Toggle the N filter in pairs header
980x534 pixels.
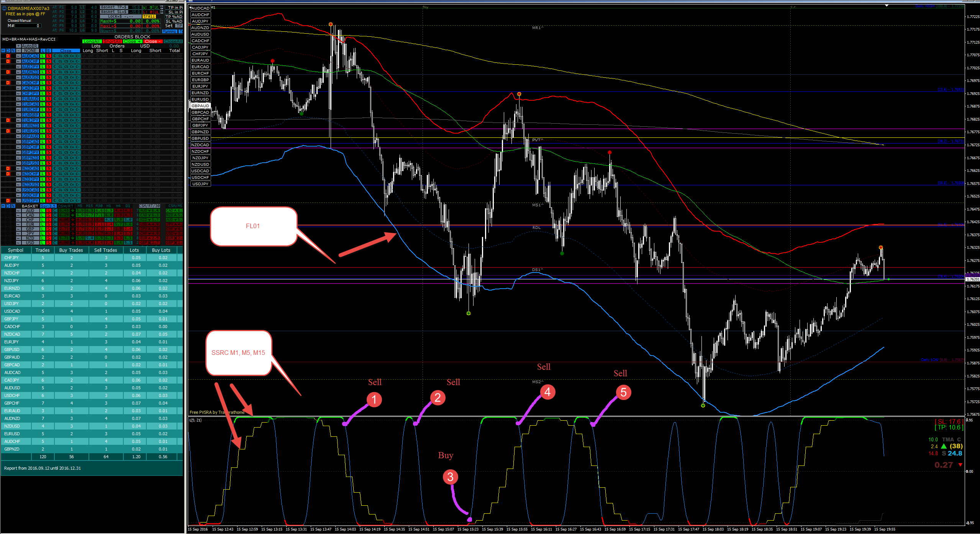point(13,51)
